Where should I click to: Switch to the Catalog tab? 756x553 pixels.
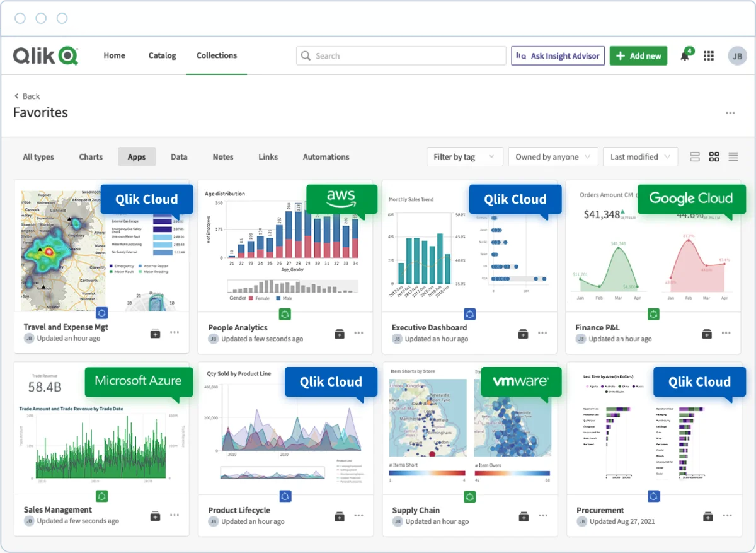162,55
